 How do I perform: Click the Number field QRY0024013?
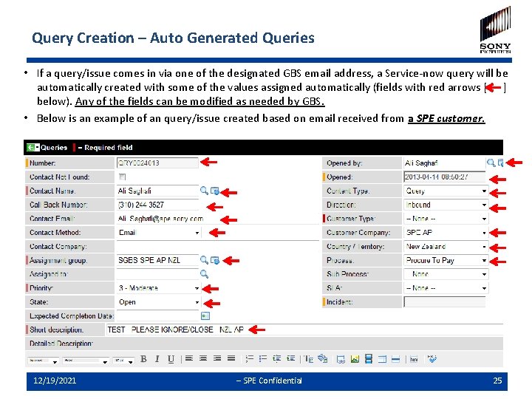tap(157, 163)
